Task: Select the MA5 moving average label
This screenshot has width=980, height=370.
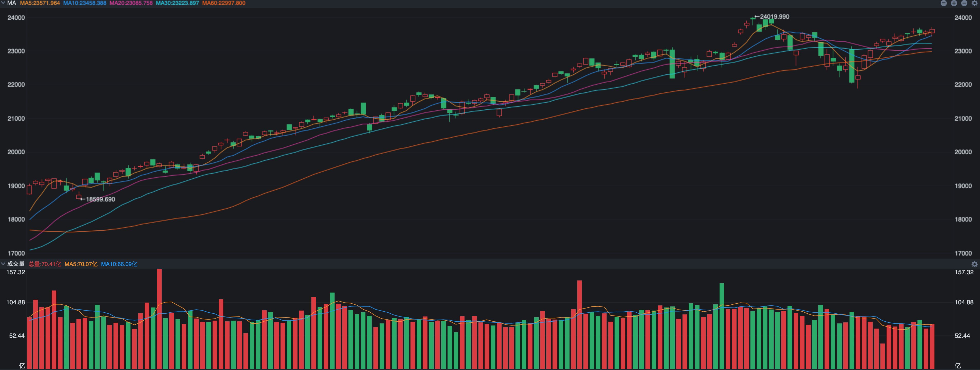Action: (40, 3)
